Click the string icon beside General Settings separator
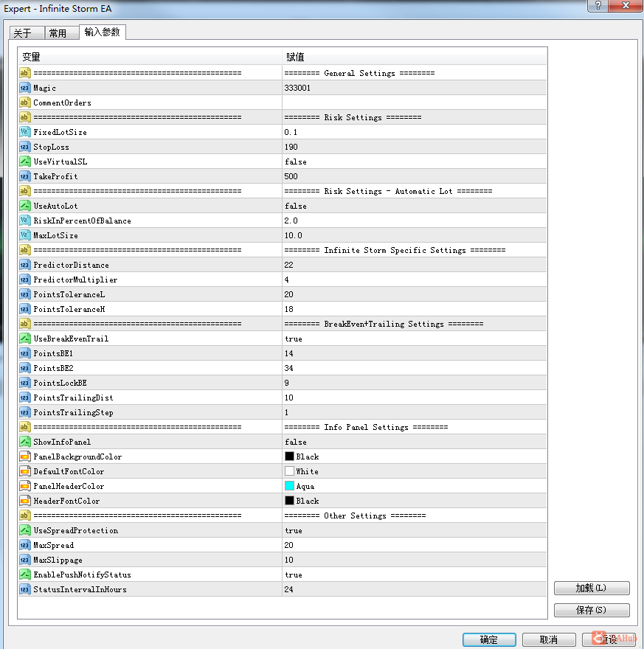 point(25,73)
